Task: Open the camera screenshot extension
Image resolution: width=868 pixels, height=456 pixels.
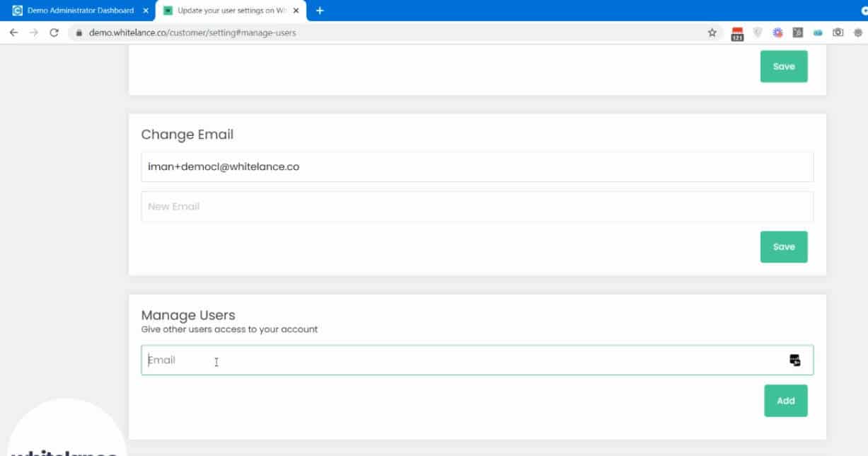Action: pos(838,33)
